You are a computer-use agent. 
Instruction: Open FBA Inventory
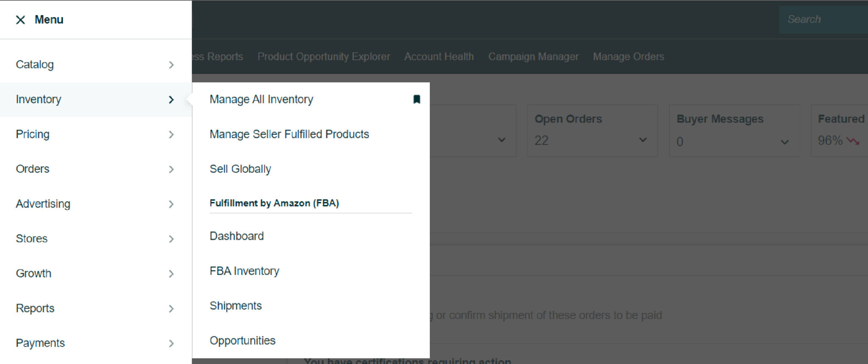pyautogui.click(x=245, y=271)
